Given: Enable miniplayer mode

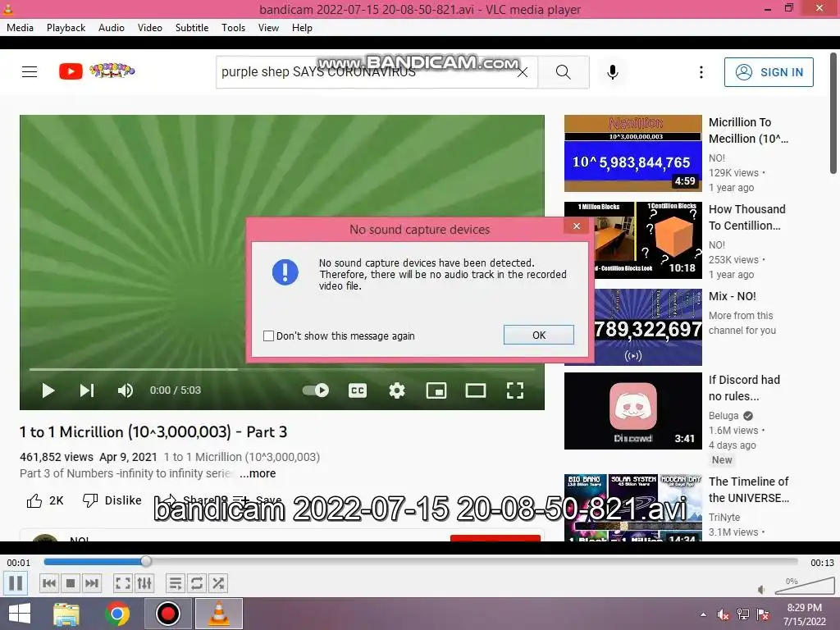Looking at the screenshot, I should (436, 390).
